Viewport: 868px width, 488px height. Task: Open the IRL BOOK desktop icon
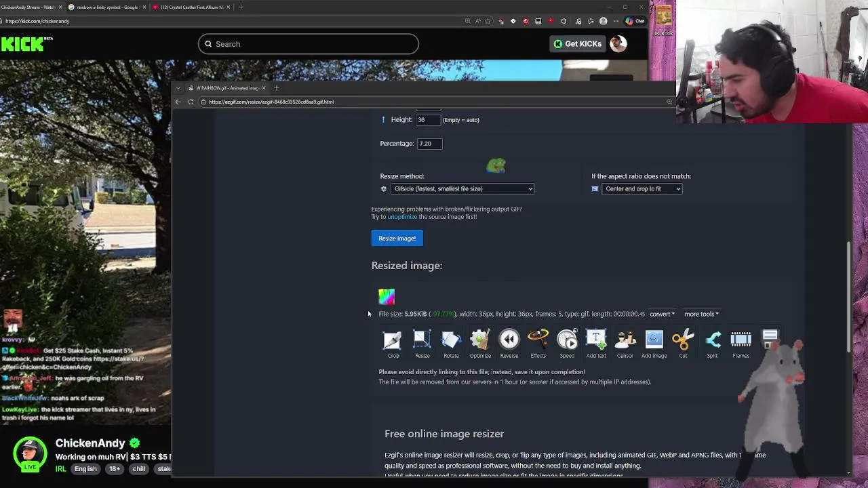664,20
